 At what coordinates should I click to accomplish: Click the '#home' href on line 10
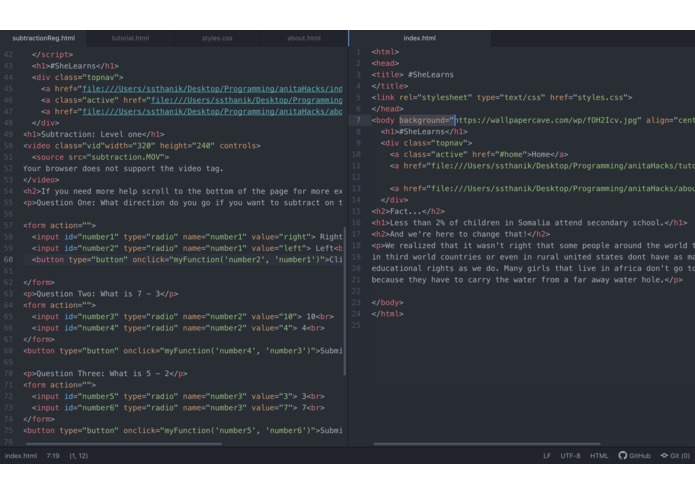[510, 155]
